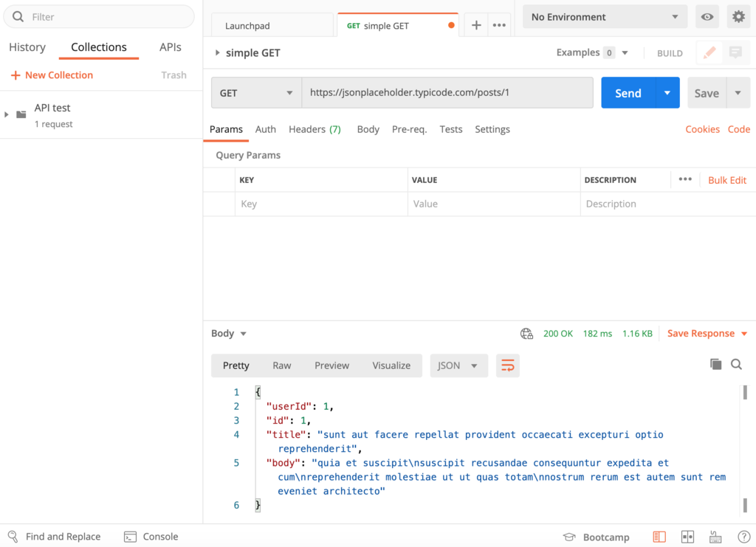
Task: Open query params column options ellipsis
Action: tap(685, 179)
